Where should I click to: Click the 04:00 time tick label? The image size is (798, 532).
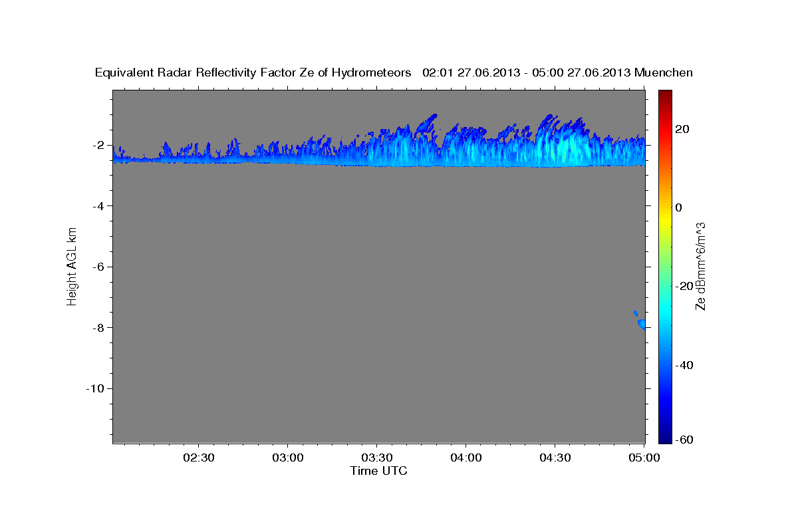pos(465,458)
